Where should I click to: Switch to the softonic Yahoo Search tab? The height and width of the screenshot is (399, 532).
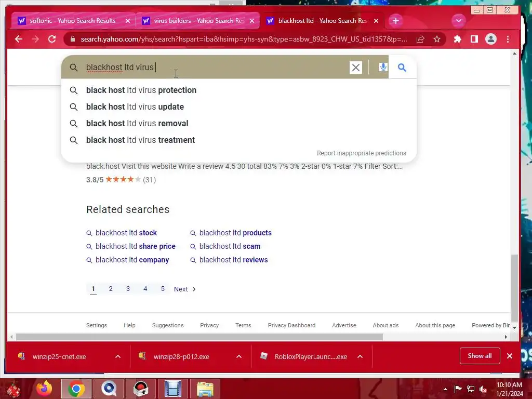pyautogui.click(x=73, y=21)
